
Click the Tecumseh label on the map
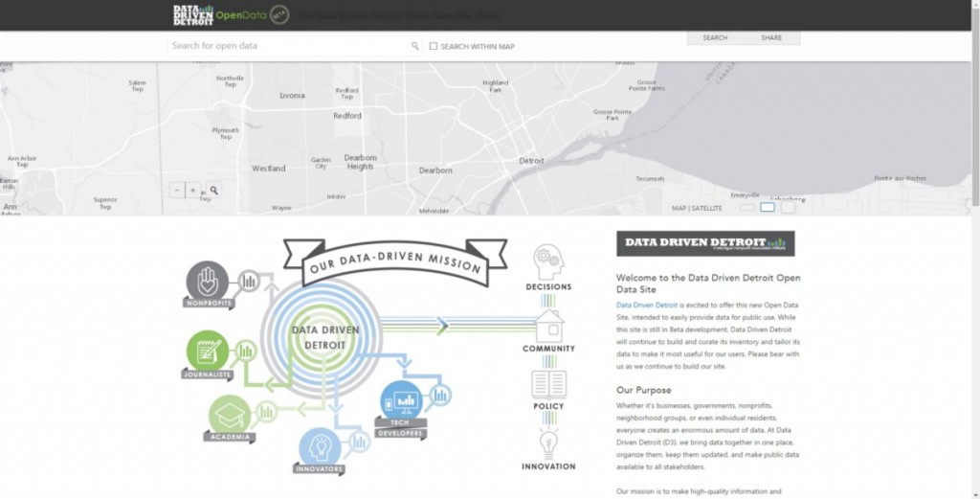tap(650, 179)
